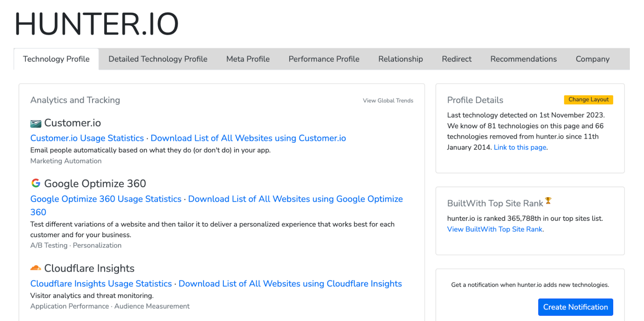The height and width of the screenshot is (321, 644).
Task: Download list of websites using Cloudflare Insights
Action: click(290, 284)
